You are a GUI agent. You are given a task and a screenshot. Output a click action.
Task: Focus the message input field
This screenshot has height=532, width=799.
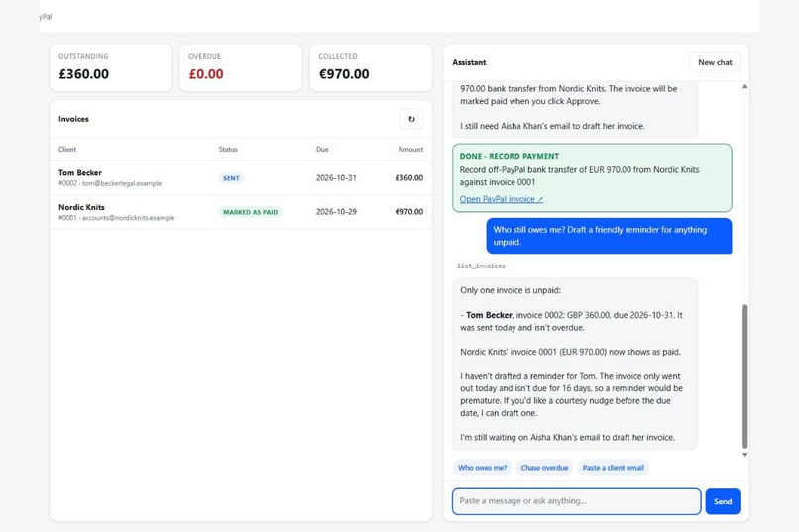576,501
